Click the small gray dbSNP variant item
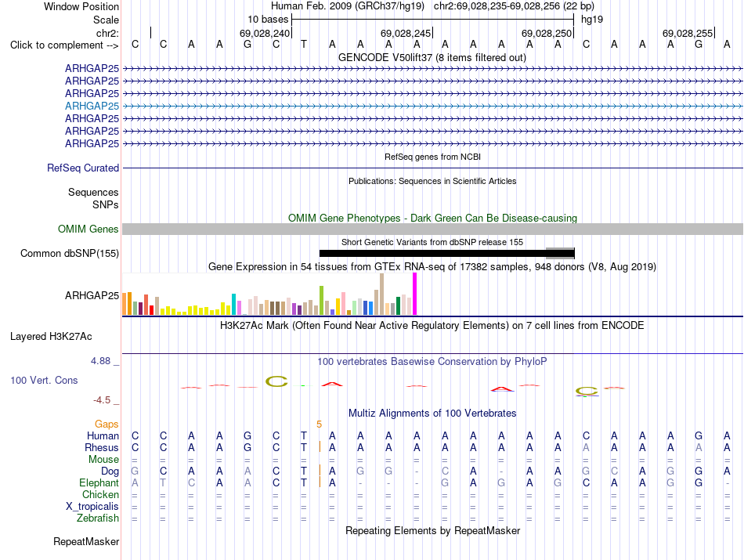The width and height of the screenshot is (744, 560). click(x=560, y=254)
